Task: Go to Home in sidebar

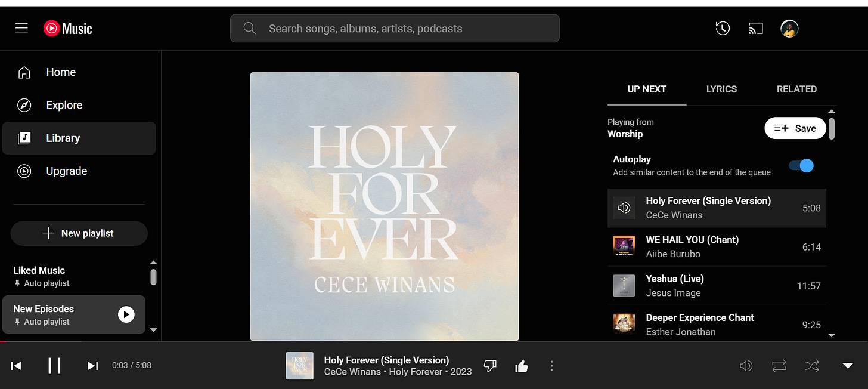Action: (79, 72)
